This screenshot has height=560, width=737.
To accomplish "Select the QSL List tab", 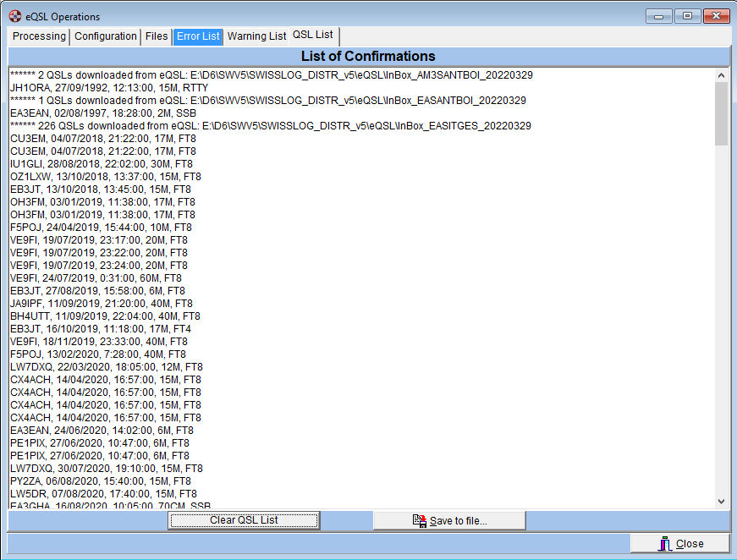I will click(x=313, y=36).
